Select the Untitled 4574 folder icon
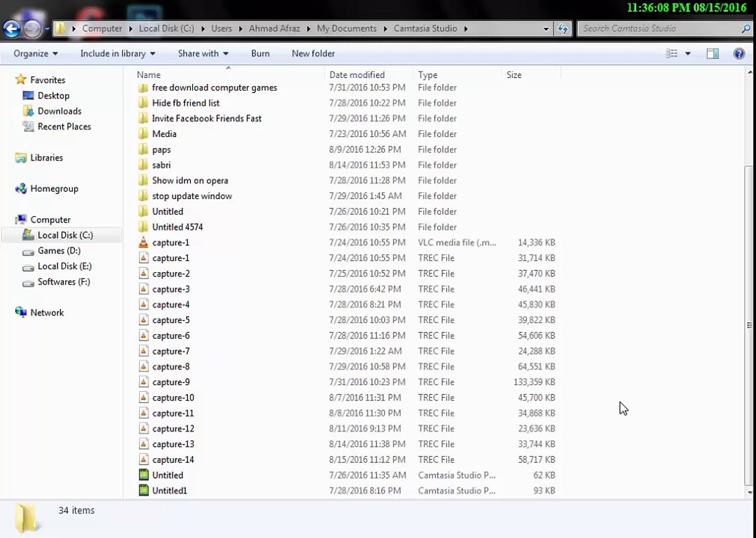Image resolution: width=756 pixels, height=538 pixels. (143, 227)
